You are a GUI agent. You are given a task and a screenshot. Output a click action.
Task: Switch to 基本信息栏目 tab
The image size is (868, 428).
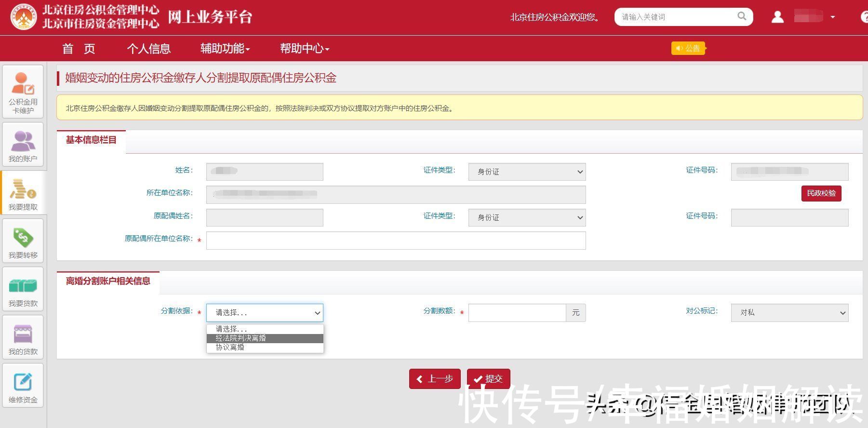91,140
